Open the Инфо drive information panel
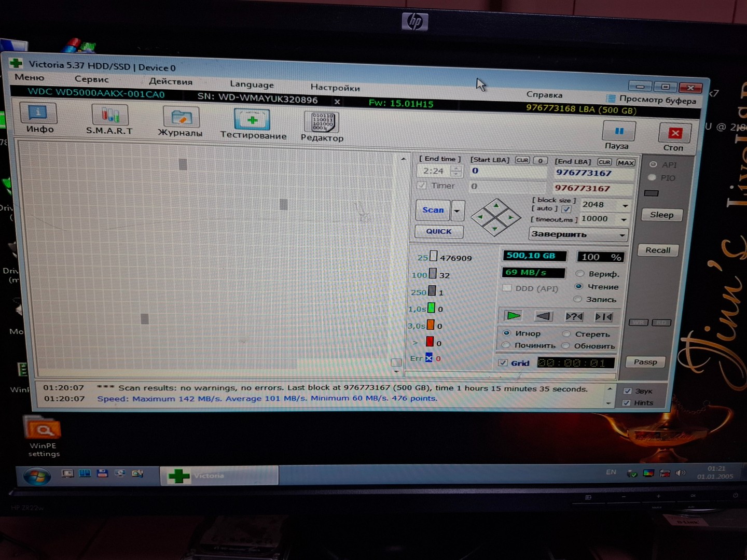 (39, 118)
